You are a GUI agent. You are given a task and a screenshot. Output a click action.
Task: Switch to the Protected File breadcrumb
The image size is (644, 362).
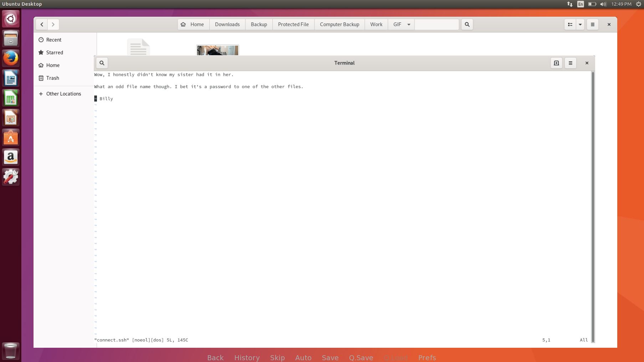tap(293, 25)
